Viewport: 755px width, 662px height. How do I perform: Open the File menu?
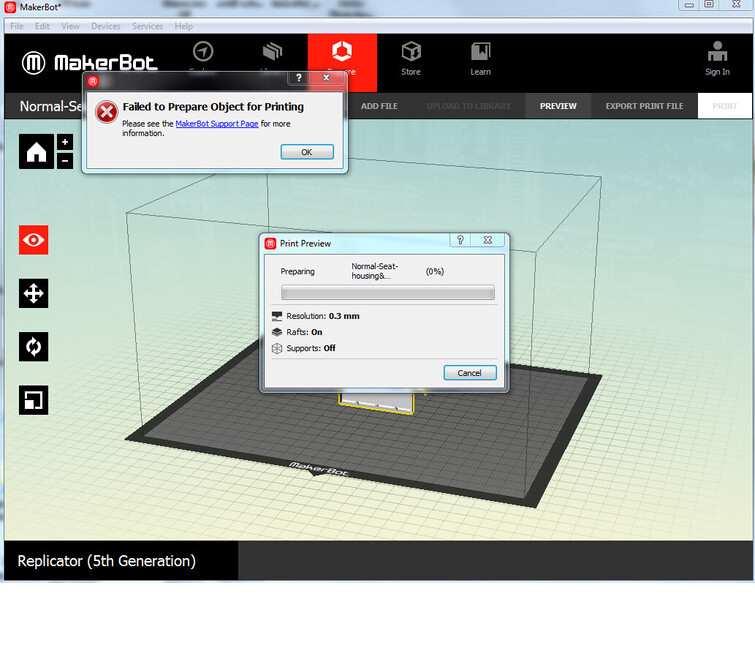coord(17,26)
